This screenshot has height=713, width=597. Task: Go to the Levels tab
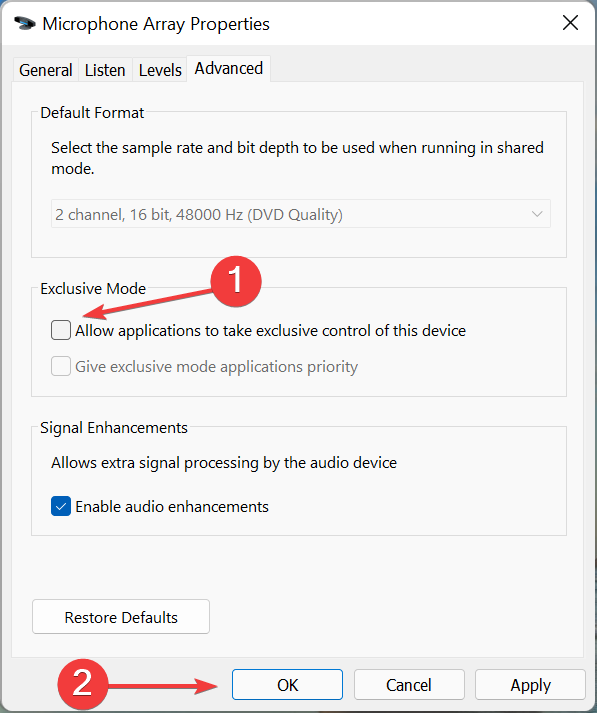160,70
